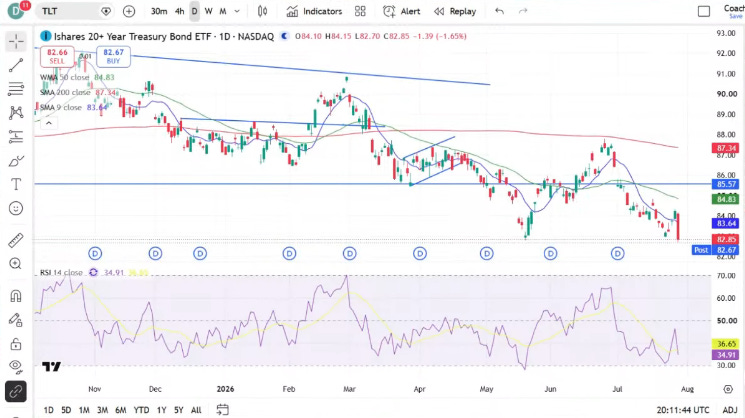Expand the timeframe interval dropdown
The width and height of the screenshot is (745, 418).
point(237,11)
